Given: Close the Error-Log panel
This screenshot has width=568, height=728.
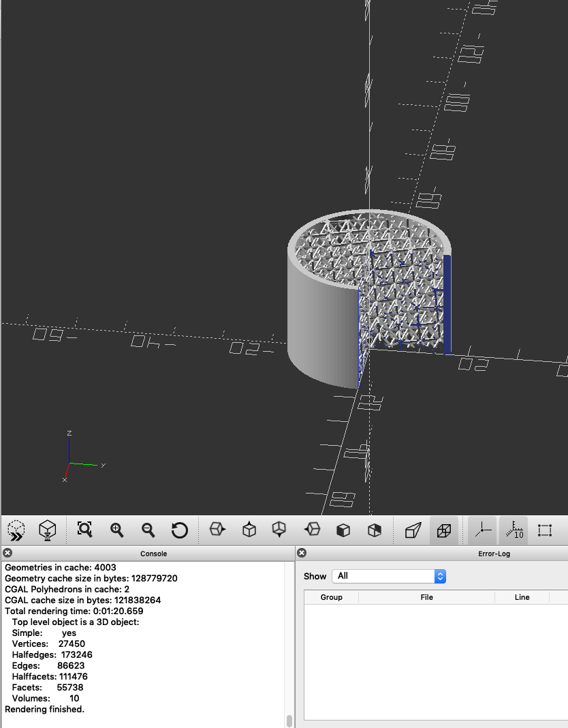Looking at the screenshot, I should 302,553.
